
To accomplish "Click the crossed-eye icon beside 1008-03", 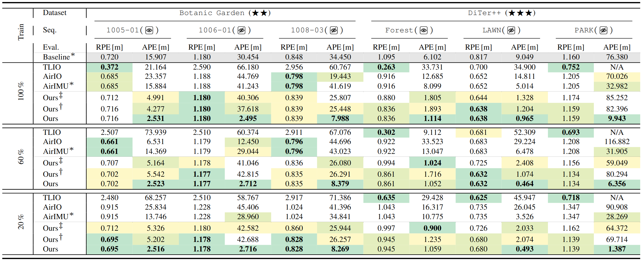I will [x=334, y=30].
